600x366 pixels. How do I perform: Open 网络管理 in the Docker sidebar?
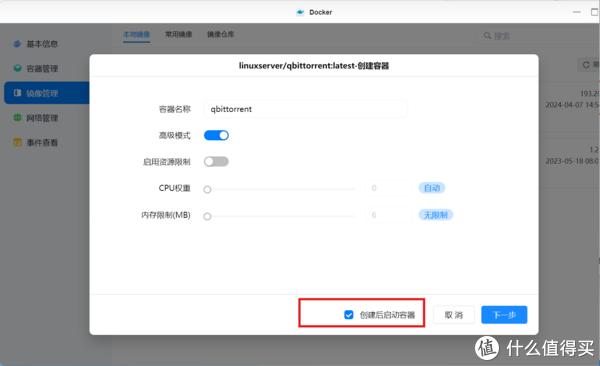[x=41, y=118]
